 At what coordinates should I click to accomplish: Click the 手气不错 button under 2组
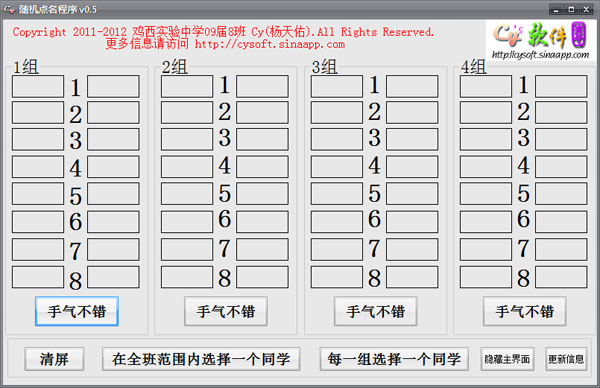[x=226, y=311]
